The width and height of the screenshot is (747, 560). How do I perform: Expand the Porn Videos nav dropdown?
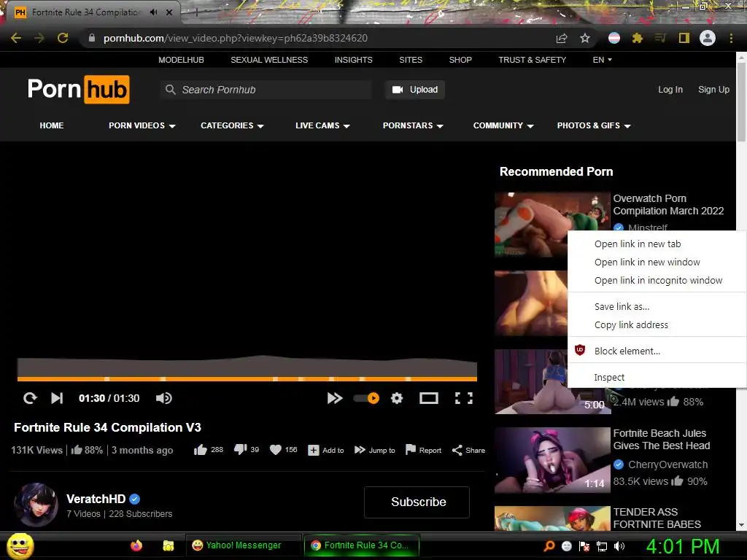tap(142, 125)
